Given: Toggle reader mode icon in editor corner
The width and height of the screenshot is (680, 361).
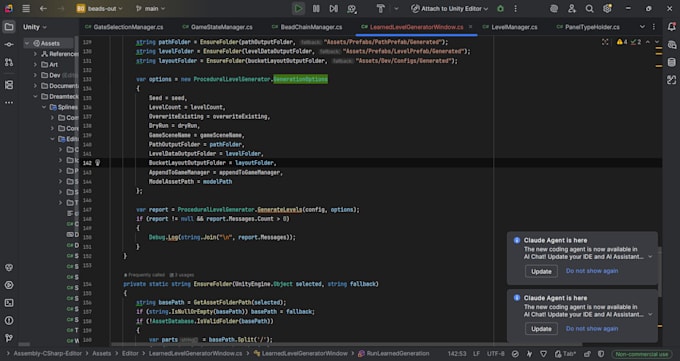Looking at the screenshot, I should click(605, 42).
